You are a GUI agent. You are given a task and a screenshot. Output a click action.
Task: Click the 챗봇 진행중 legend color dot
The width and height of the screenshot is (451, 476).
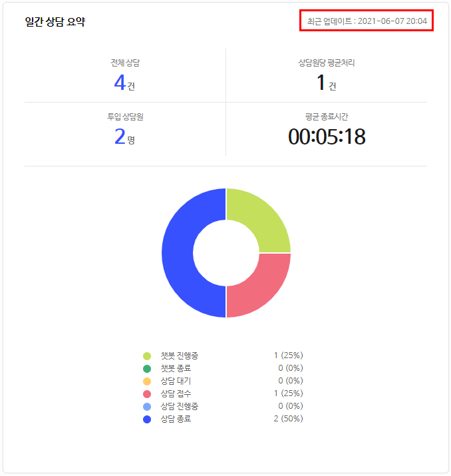pyautogui.click(x=147, y=356)
